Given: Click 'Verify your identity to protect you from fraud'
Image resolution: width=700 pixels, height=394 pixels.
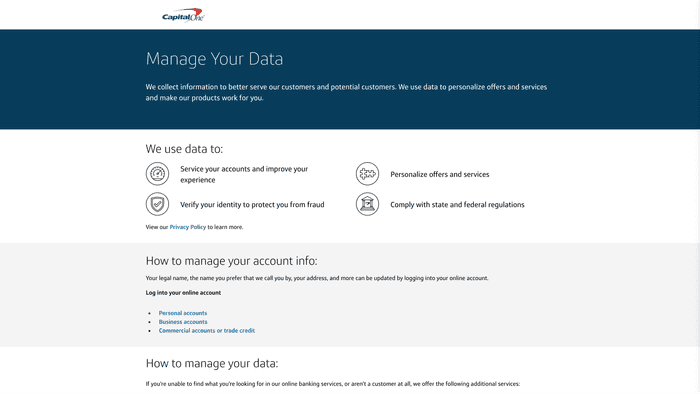Looking at the screenshot, I should click(x=252, y=205).
